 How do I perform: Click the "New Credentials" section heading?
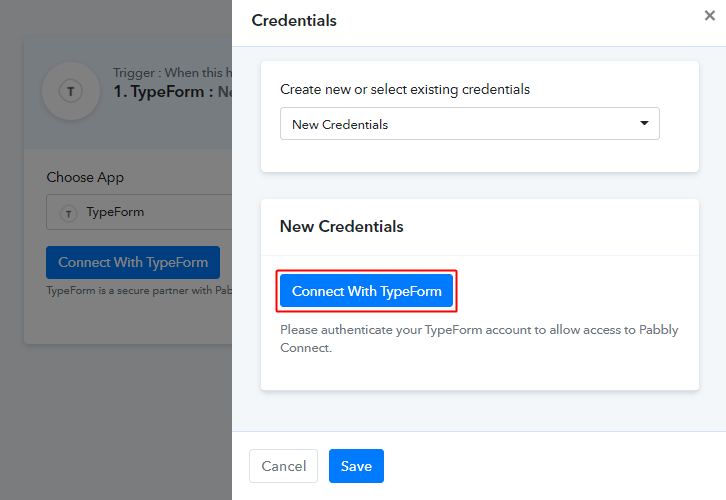pos(342,226)
